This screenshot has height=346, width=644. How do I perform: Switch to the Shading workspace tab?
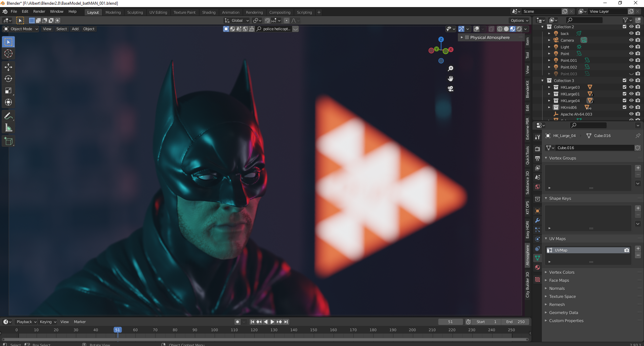[x=209, y=12]
